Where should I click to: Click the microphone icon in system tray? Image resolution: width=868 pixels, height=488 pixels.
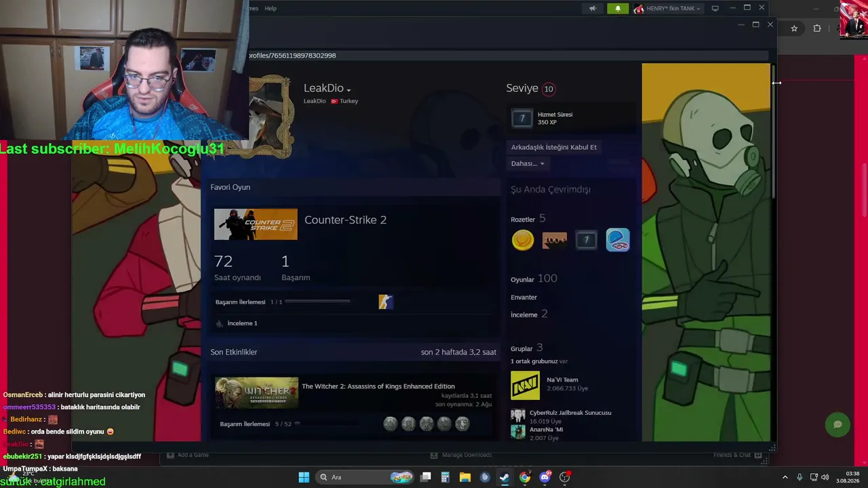click(800, 477)
